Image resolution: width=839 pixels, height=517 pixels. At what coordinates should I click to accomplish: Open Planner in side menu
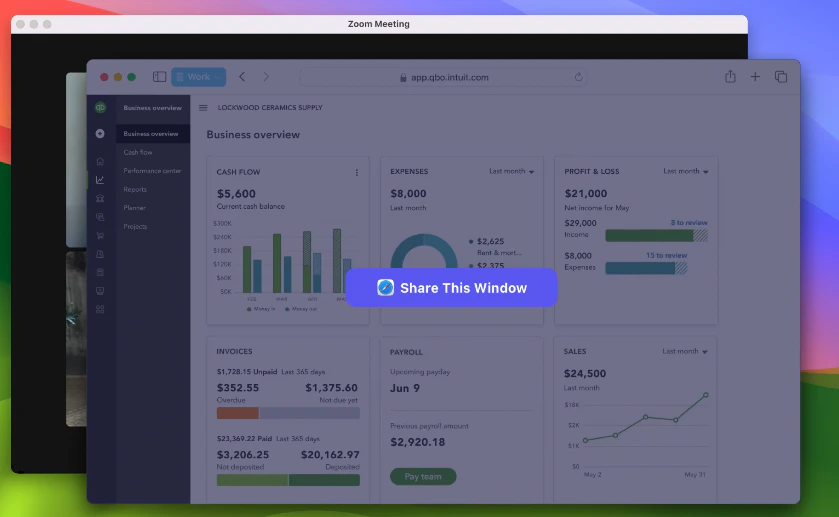coord(134,208)
